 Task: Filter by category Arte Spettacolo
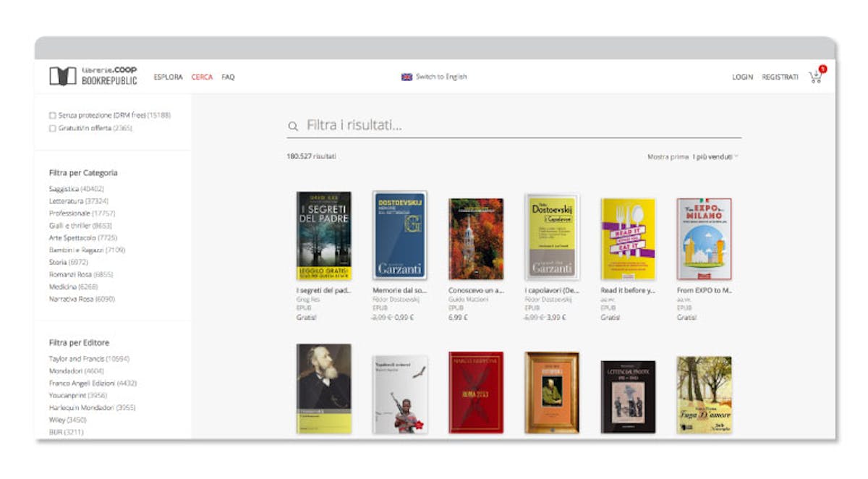tap(83, 238)
